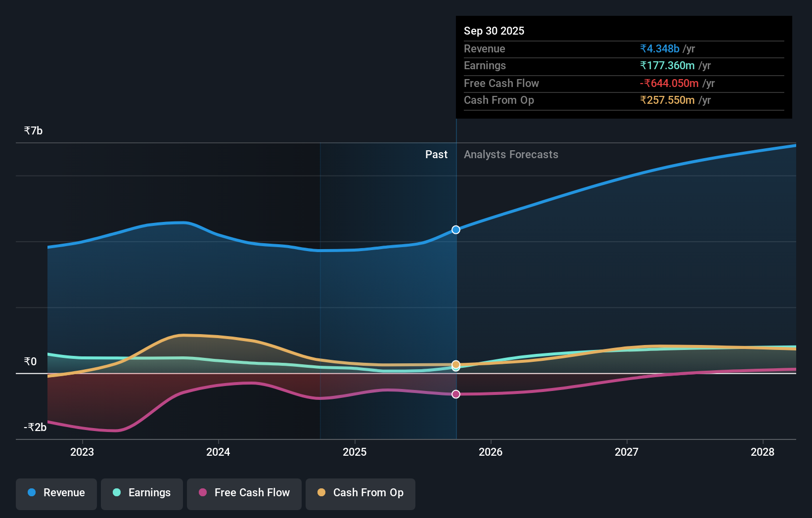
Task: Click the pink Free Cash Flow dot icon
Action: click(202, 493)
